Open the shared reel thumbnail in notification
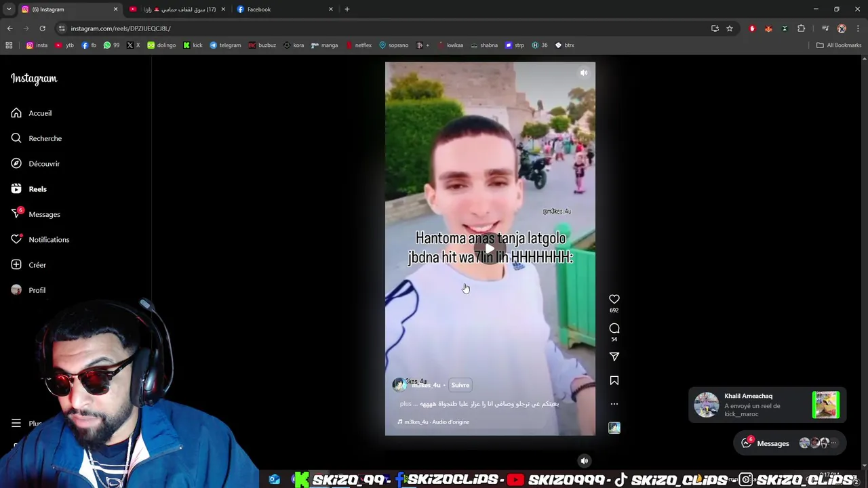 (x=825, y=405)
